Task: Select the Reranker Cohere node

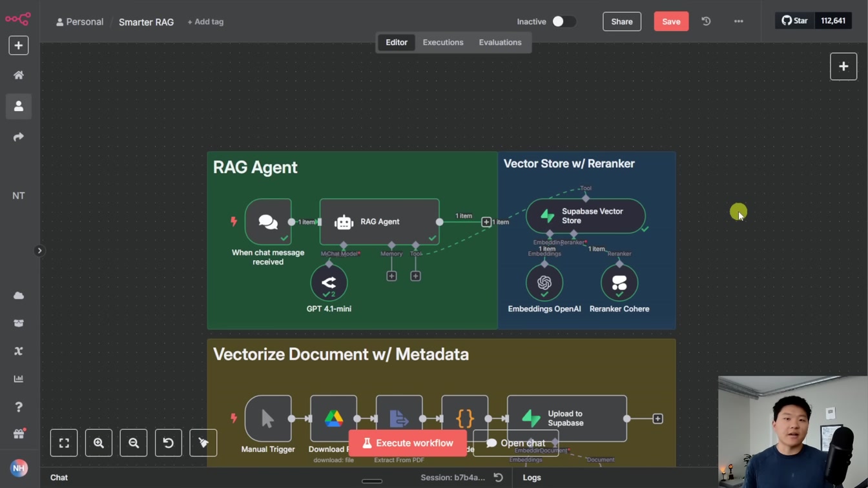Action: point(619,283)
